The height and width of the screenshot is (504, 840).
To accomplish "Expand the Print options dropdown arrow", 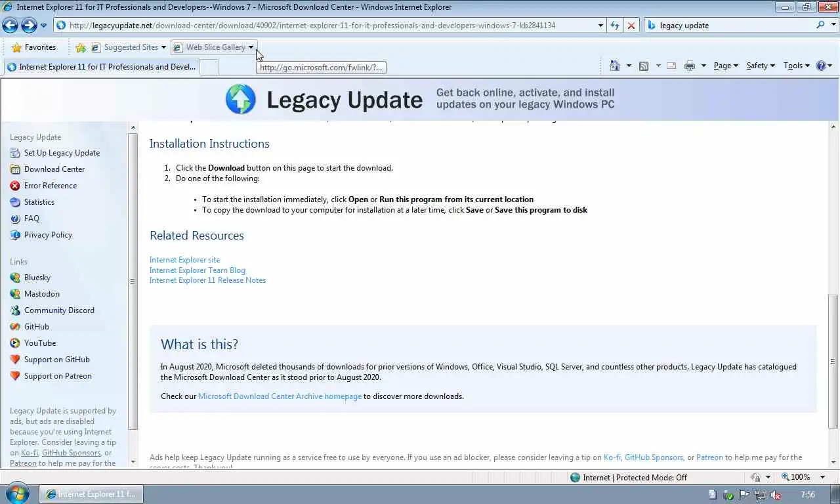I will (703, 66).
